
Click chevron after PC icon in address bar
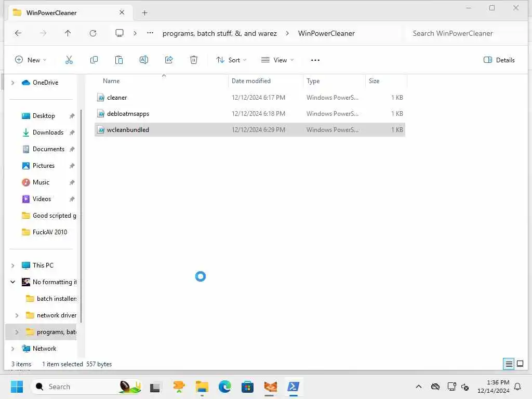click(135, 33)
